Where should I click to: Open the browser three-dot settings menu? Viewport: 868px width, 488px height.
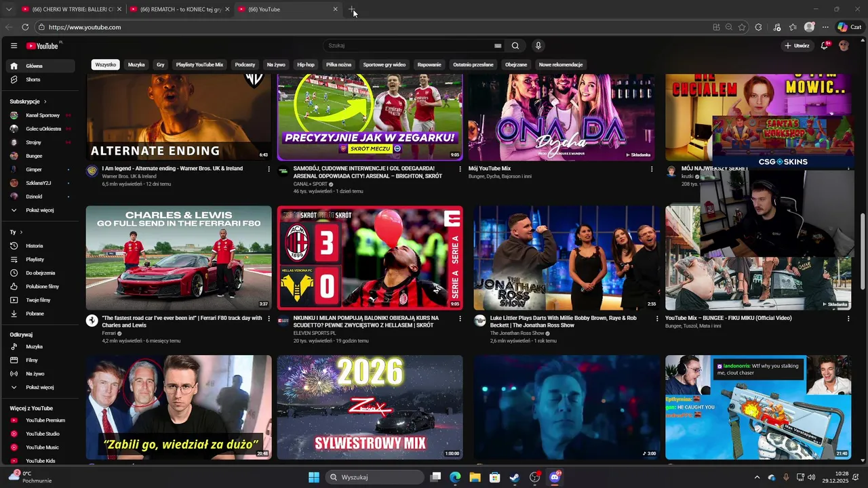[x=825, y=27]
